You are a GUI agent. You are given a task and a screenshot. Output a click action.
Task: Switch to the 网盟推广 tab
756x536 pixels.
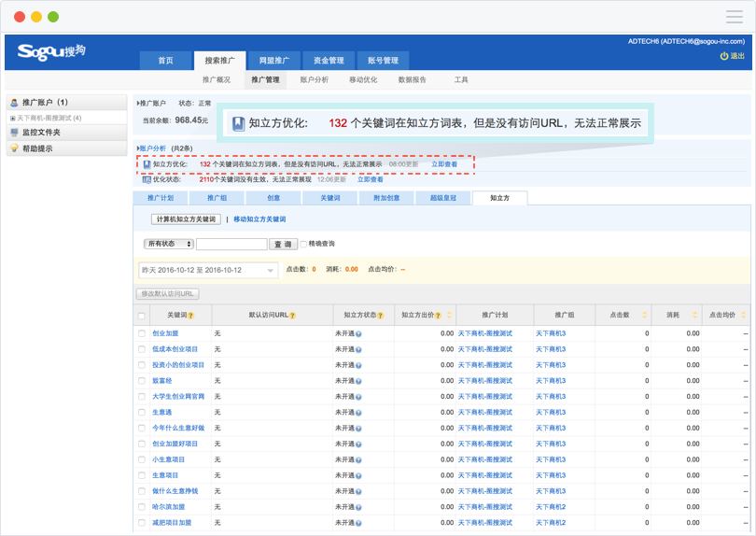pos(274,61)
